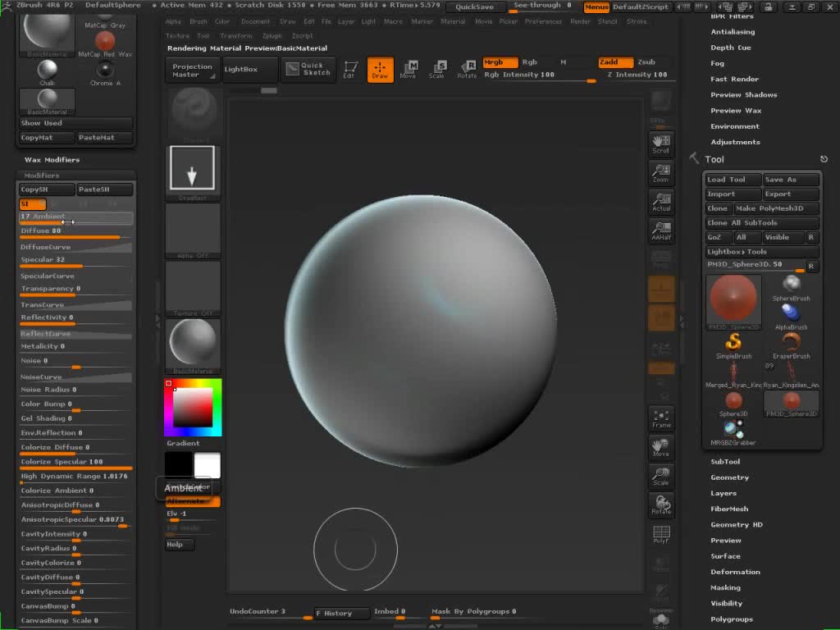This screenshot has height=630, width=840.
Task: Pick the Chalk material
Action: 47,72
